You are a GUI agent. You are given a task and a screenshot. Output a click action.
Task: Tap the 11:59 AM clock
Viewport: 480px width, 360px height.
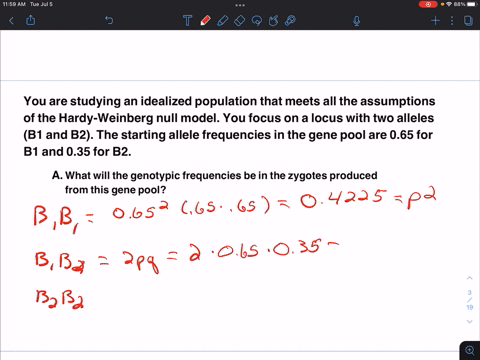coord(14,4)
